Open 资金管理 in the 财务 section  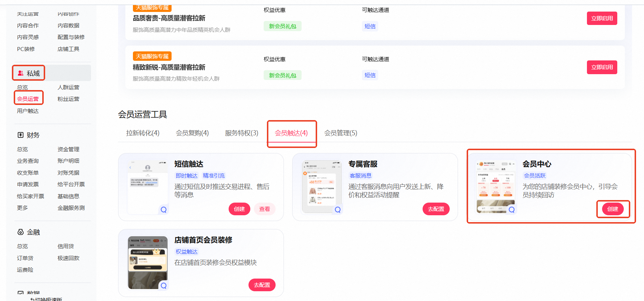coord(68,149)
